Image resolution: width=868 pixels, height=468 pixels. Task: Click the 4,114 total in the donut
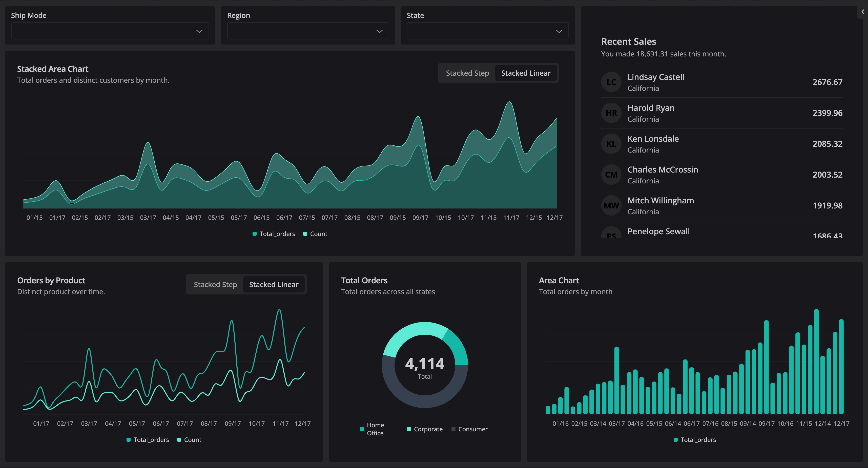[425, 364]
